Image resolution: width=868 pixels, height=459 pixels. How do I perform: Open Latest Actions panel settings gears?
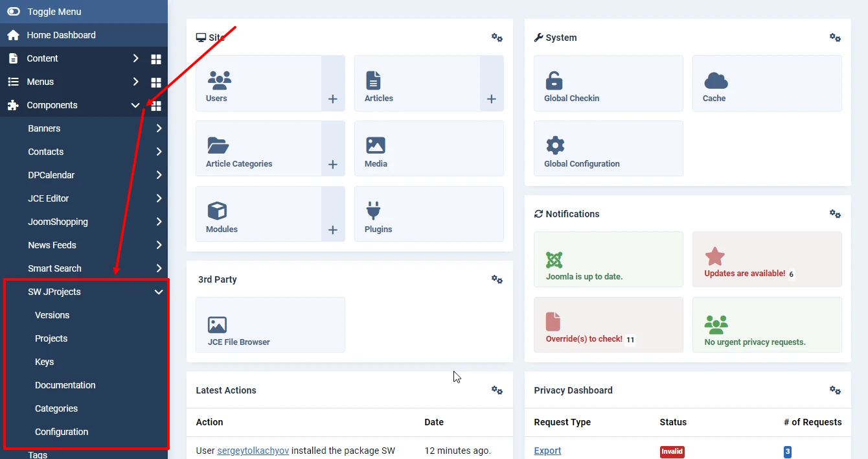[497, 390]
